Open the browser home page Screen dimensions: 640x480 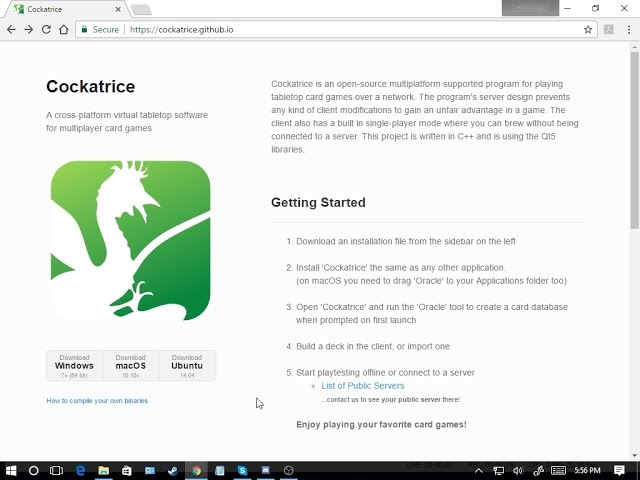click(64, 29)
